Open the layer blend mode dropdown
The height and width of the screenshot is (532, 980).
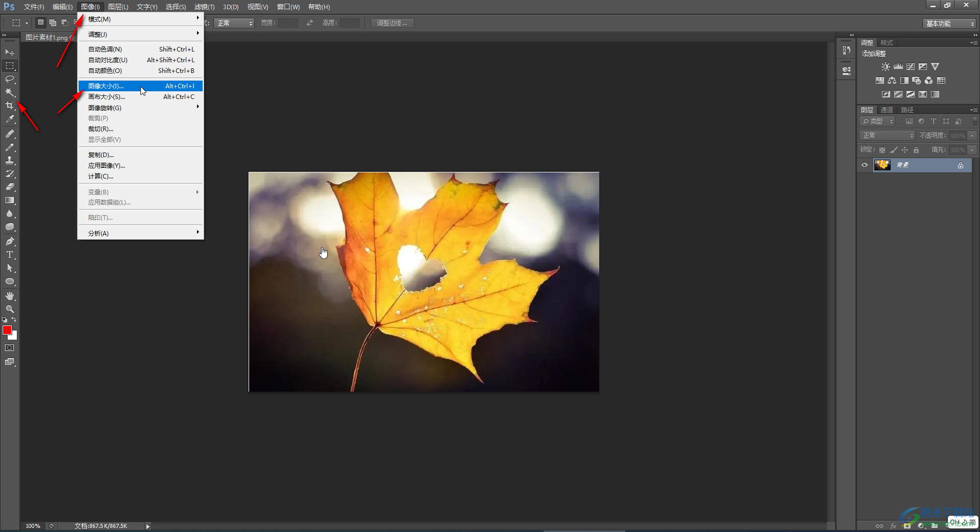tap(888, 136)
